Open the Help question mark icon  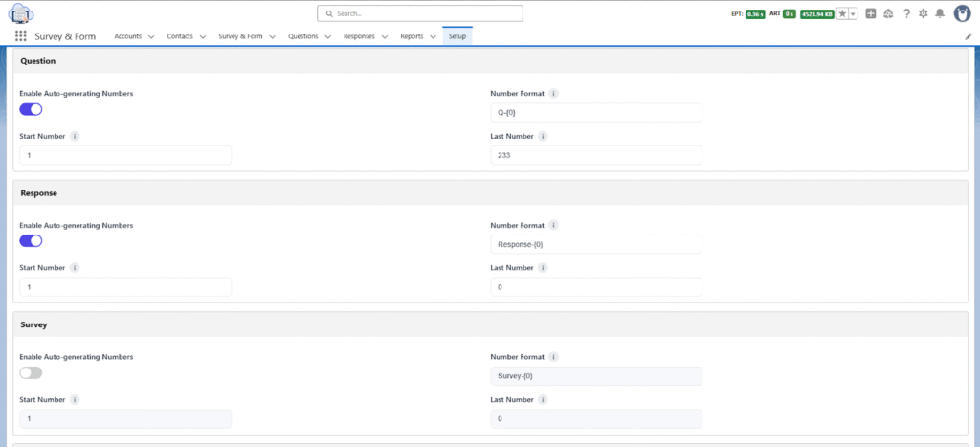pos(906,13)
